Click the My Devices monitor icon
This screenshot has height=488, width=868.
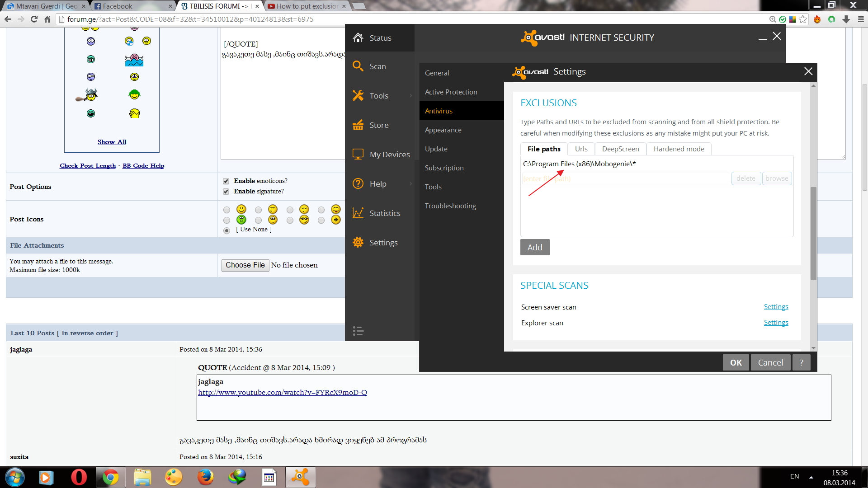point(358,155)
